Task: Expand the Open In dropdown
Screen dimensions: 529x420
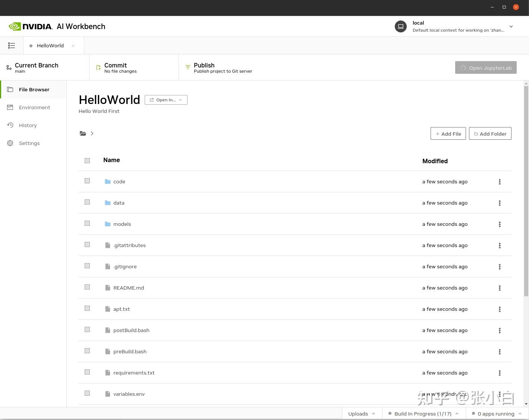Action: [x=166, y=100]
